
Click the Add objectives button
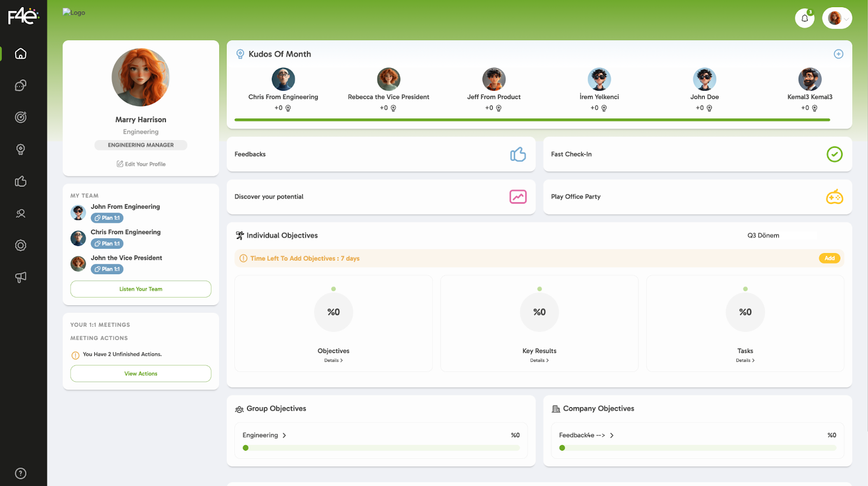[x=829, y=258]
